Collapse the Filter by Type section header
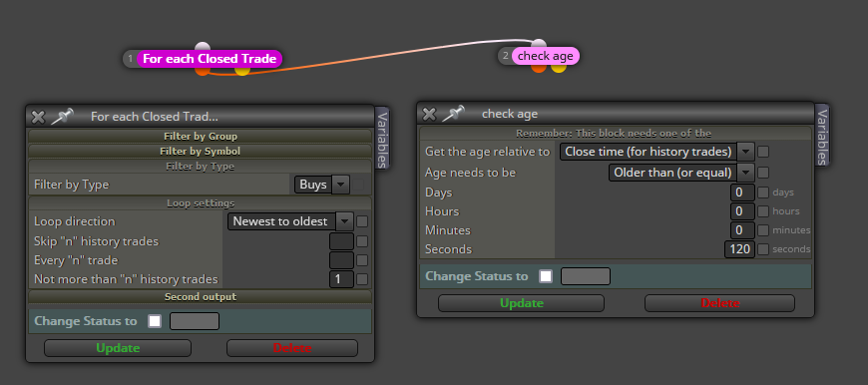Image resolution: width=868 pixels, height=385 pixels. click(x=200, y=166)
